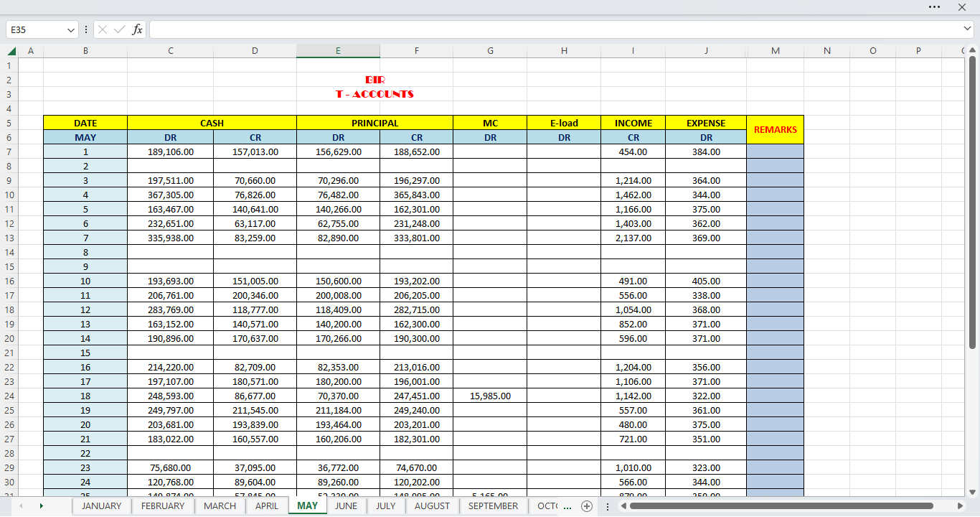Click cell with value 170,266.00
Screen dimensions: 980x517
[339, 338]
